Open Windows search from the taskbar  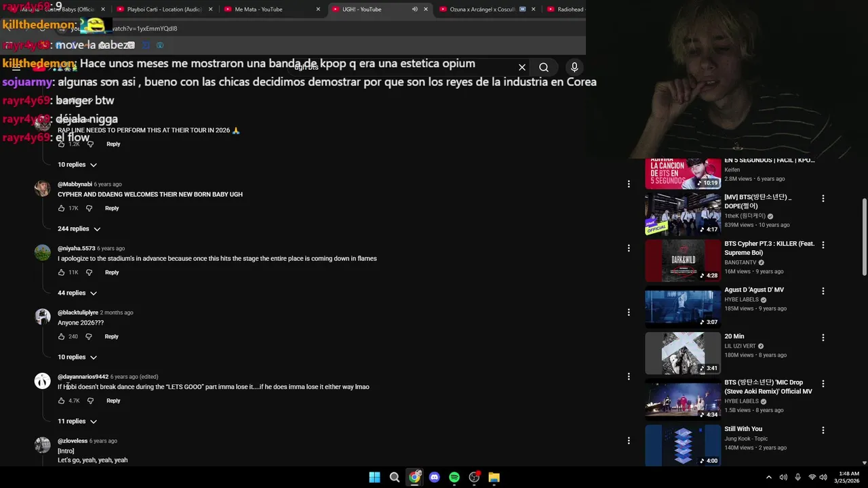[394, 477]
